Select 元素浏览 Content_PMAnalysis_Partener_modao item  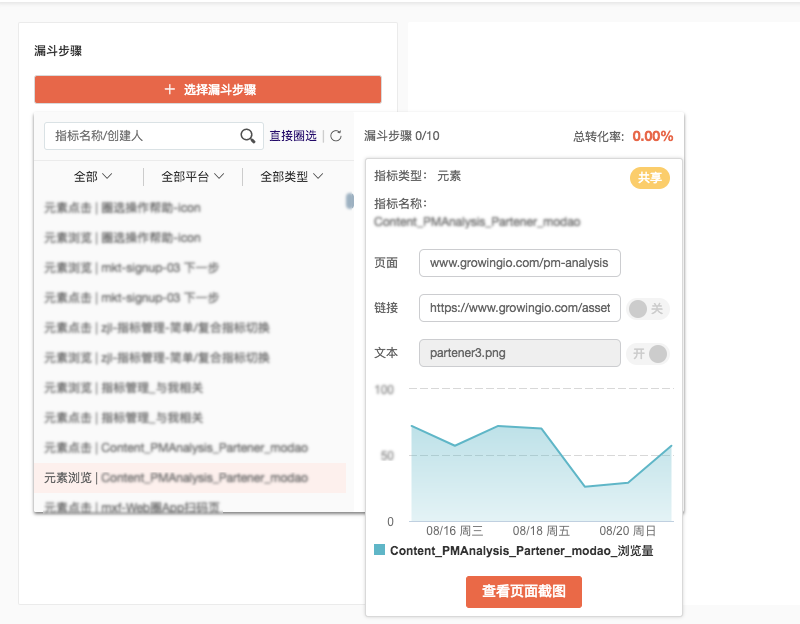click(190, 478)
